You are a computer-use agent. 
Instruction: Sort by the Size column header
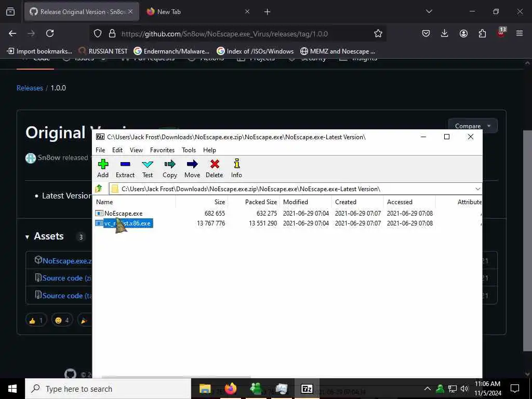[x=202, y=202]
